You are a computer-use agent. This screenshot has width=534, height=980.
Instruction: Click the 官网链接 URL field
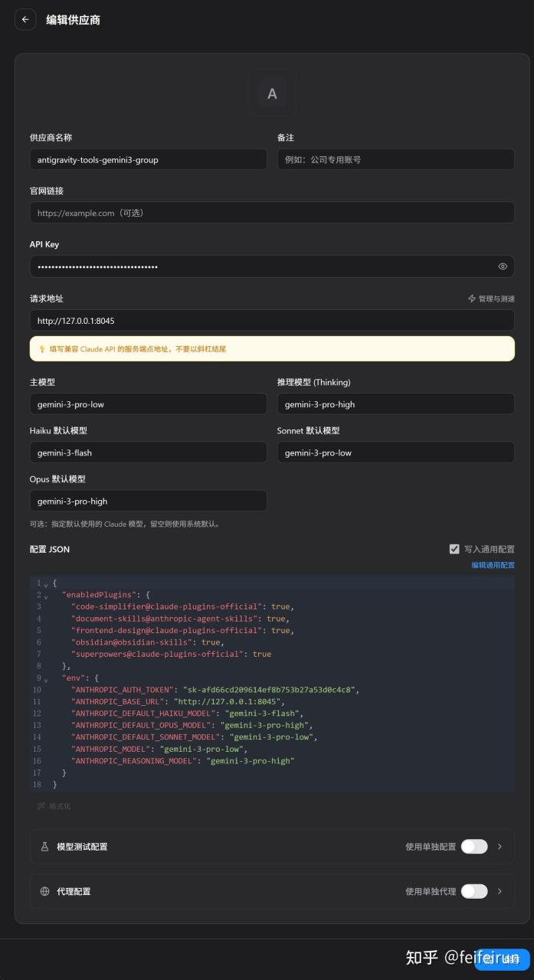tap(271, 213)
